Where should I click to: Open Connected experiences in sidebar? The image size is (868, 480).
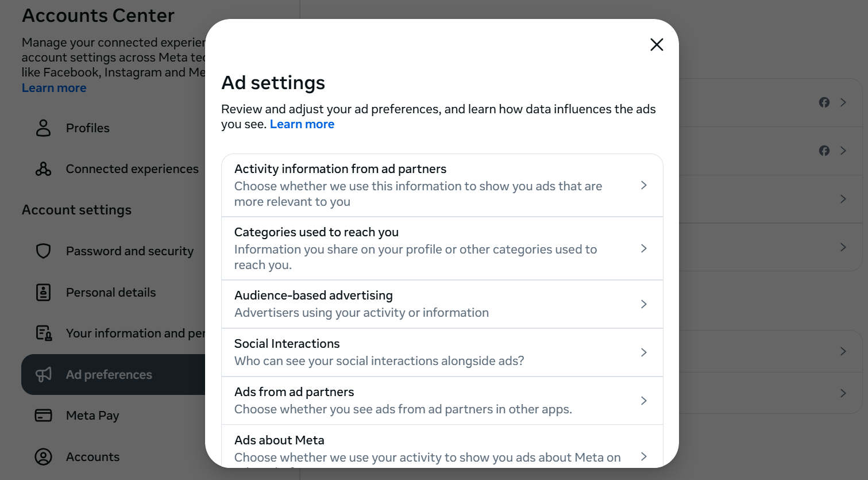tap(132, 169)
